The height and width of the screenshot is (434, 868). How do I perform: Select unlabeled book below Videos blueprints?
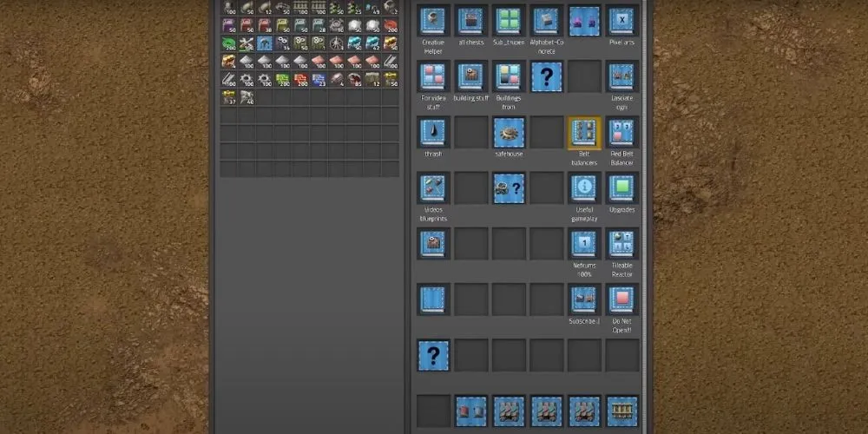(433, 244)
